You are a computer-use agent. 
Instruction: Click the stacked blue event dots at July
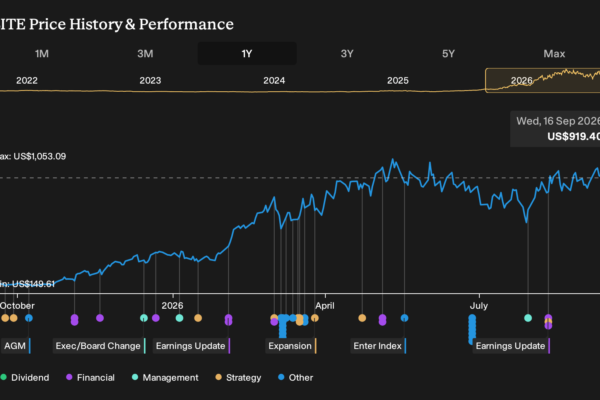(x=472, y=329)
